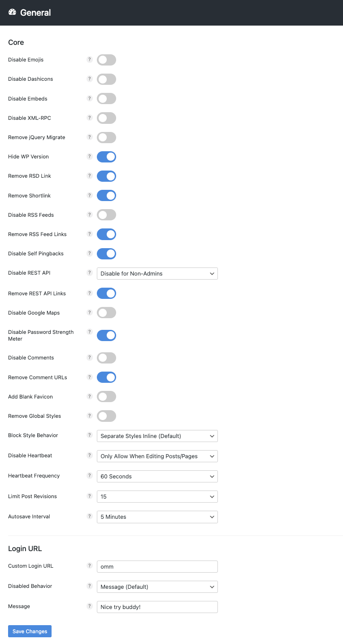Open the tooltip for Disable XML-RPC
This screenshot has height=644, width=343.
pyautogui.click(x=89, y=118)
